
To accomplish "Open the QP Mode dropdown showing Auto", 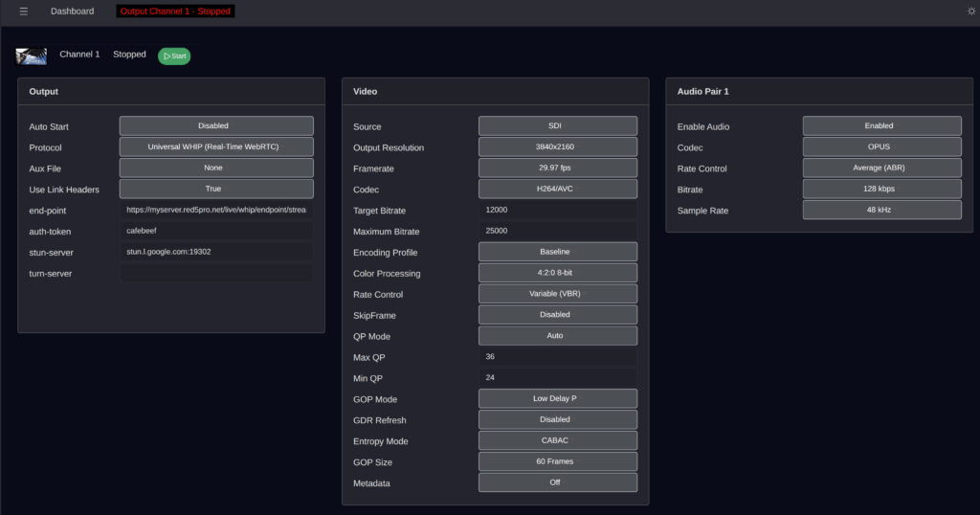I will [x=558, y=336].
